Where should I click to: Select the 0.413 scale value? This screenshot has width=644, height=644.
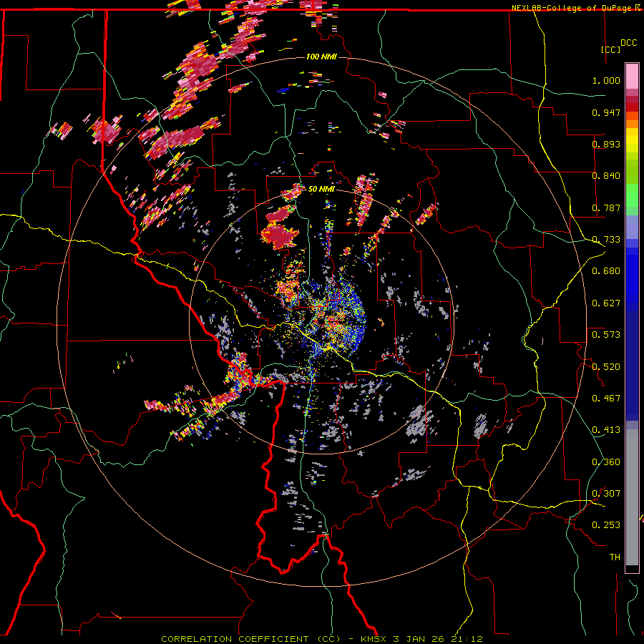pos(606,430)
